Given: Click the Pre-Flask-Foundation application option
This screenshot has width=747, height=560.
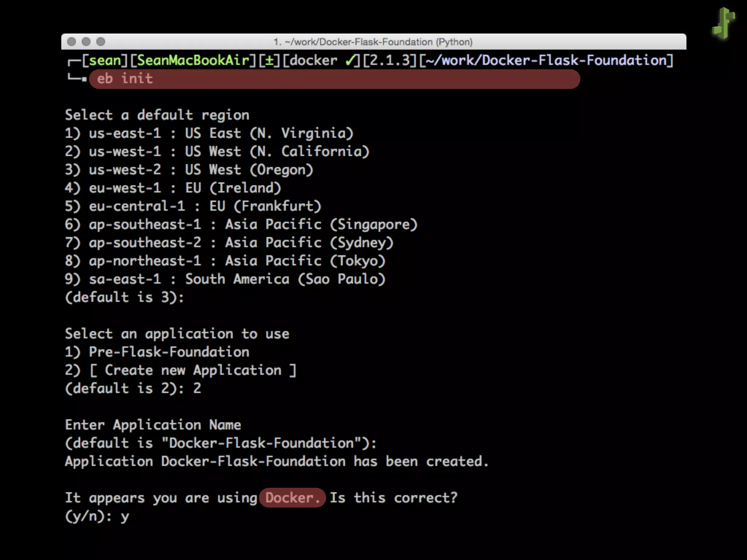Looking at the screenshot, I should (x=169, y=352).
